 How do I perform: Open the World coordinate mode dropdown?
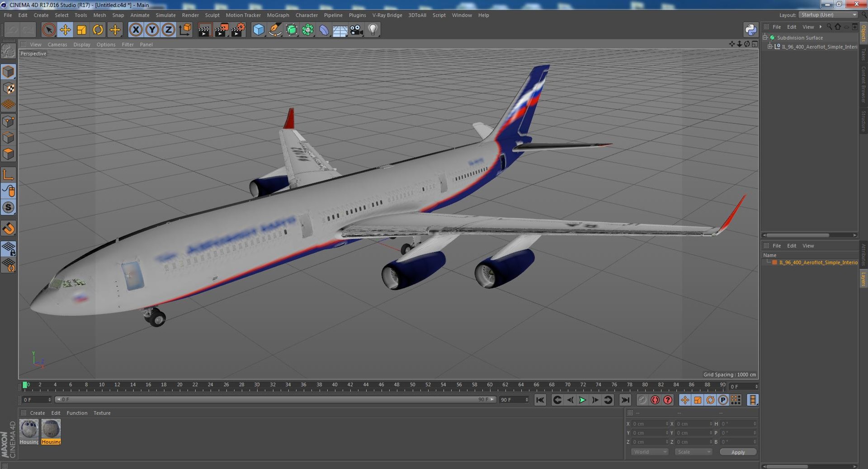coord(649,452)
